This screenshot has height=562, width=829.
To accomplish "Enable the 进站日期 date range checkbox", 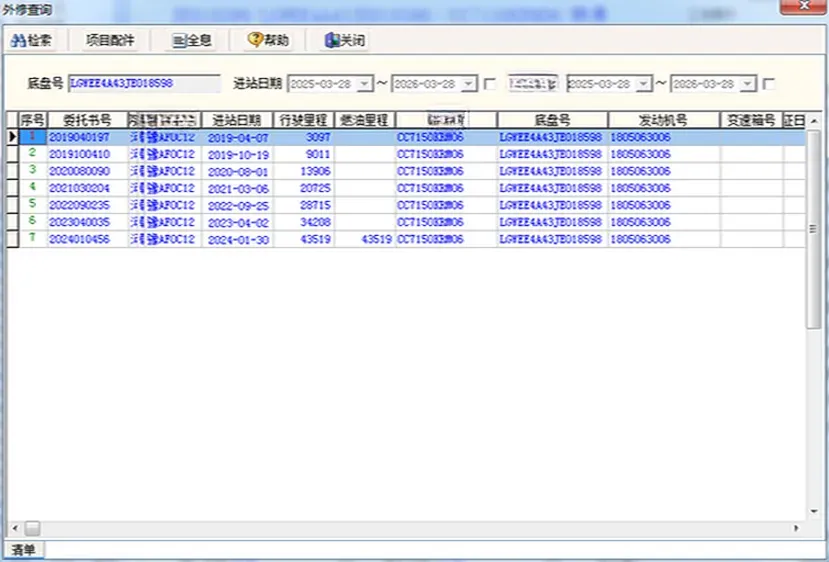I will 490,84.
